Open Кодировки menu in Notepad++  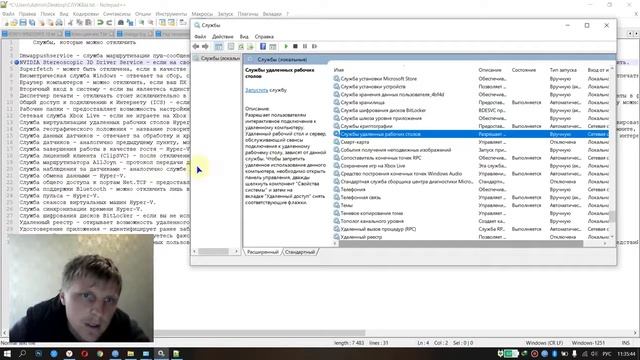[86, 14]
